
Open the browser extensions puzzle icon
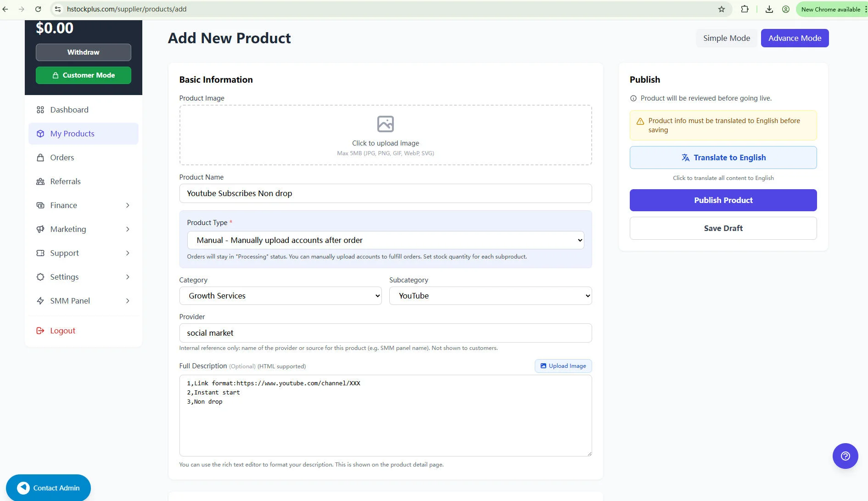745,9
